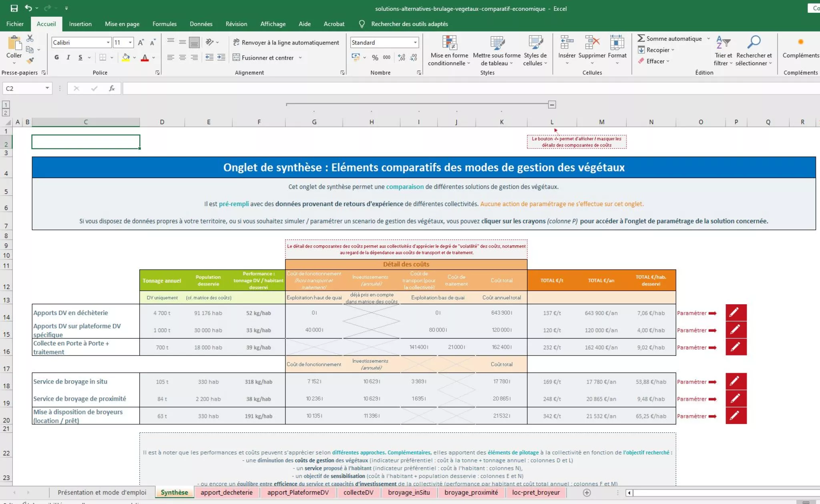Click the fill color paint bucket
The image size is (820, 504).
[126, 58]
